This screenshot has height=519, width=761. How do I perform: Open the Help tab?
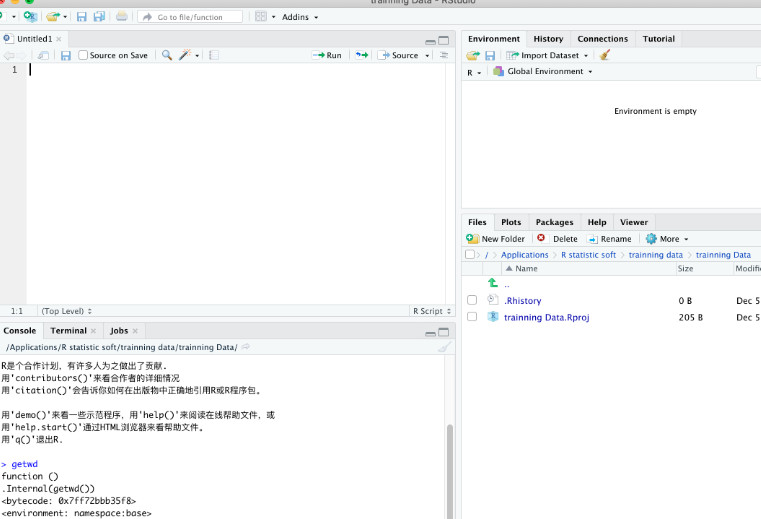596,222
